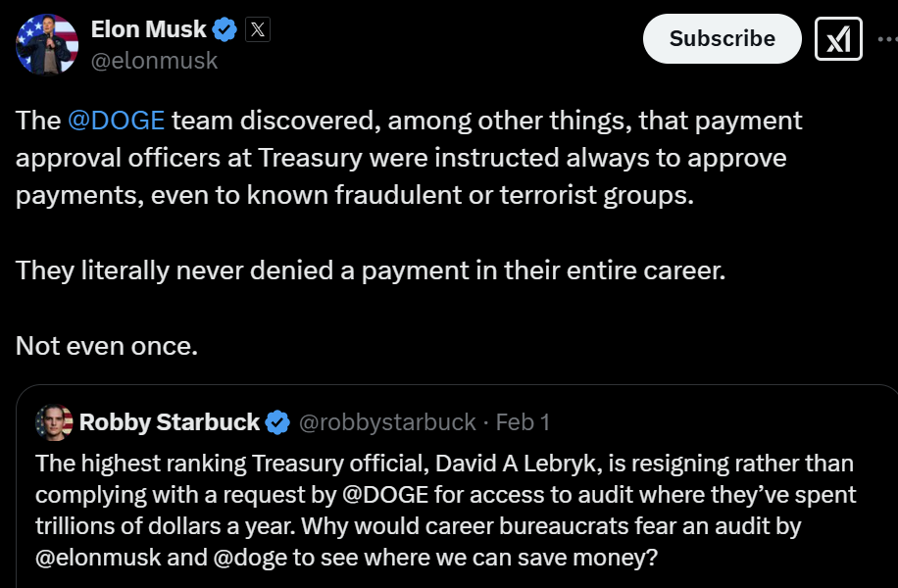Click the @robbystarbuck handle
The width and height of the screenshot is (898, 588).
coord(386,422)
